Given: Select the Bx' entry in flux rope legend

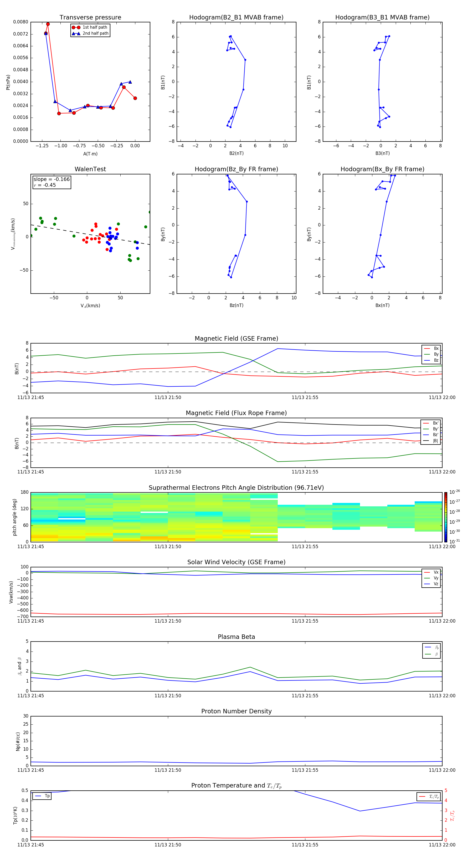Looking at the screenshot, I should point(431,423).
